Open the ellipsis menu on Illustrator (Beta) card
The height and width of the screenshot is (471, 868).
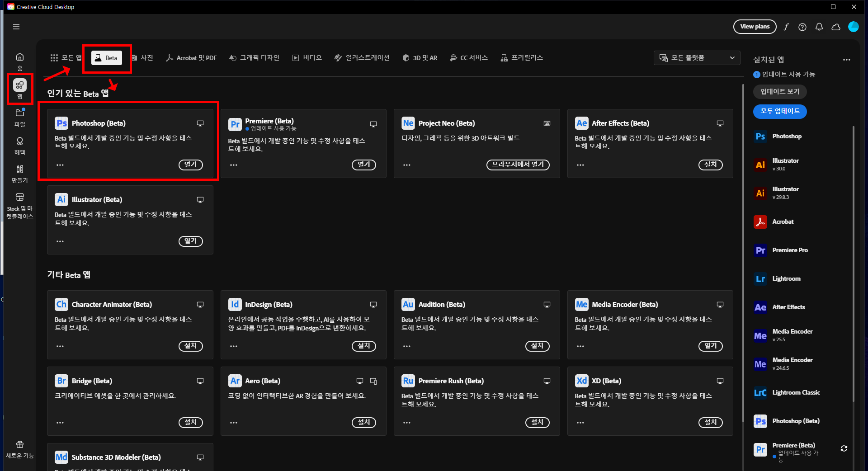60,241
